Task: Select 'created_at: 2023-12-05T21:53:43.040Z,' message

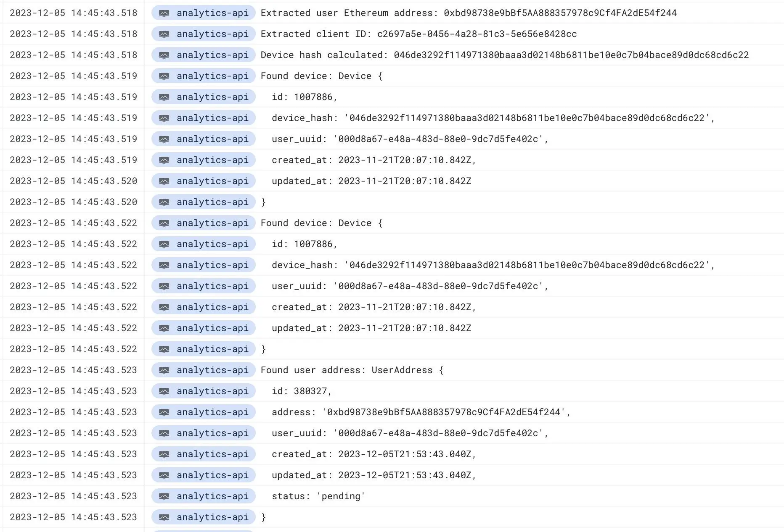Action: pos(374,454)
